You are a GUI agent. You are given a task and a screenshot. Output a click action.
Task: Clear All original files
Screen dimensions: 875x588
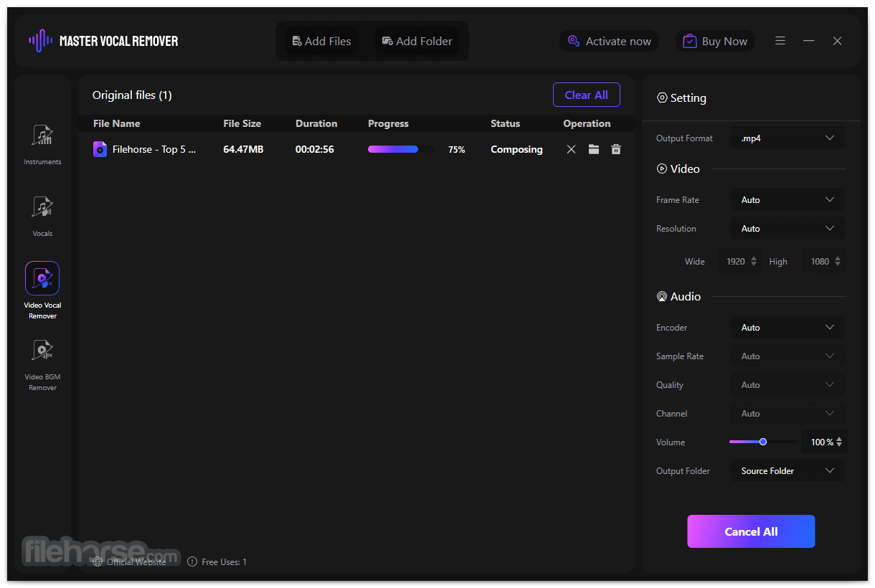586,95
